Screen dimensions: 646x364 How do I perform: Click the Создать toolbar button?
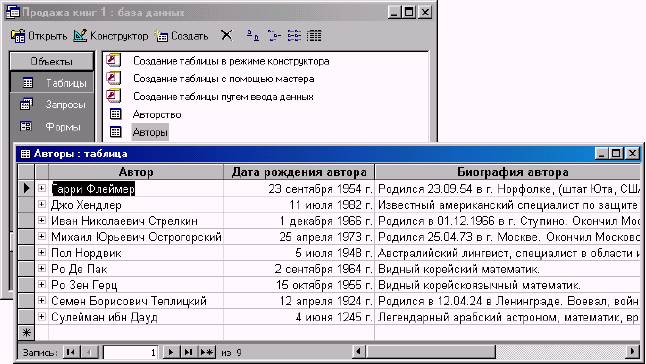(181, 36)
